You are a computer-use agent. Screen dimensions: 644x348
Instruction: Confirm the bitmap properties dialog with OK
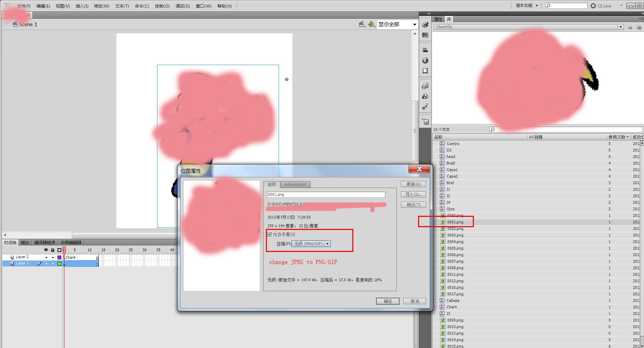click(388, 301)
